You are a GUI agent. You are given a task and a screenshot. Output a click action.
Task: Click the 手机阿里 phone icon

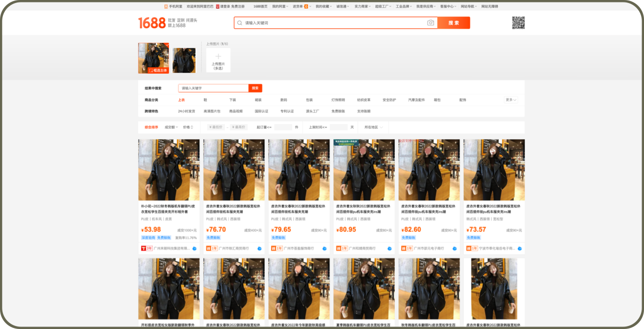[166, 6]
